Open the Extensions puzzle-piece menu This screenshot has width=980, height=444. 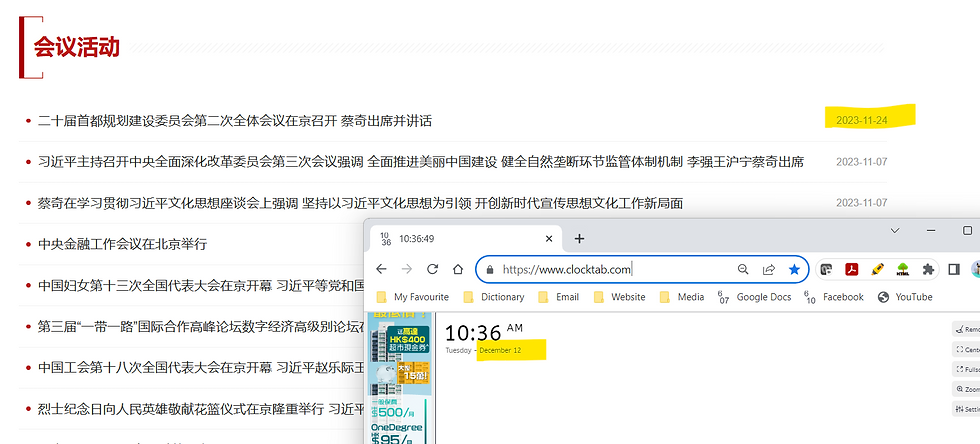(928, 270)
